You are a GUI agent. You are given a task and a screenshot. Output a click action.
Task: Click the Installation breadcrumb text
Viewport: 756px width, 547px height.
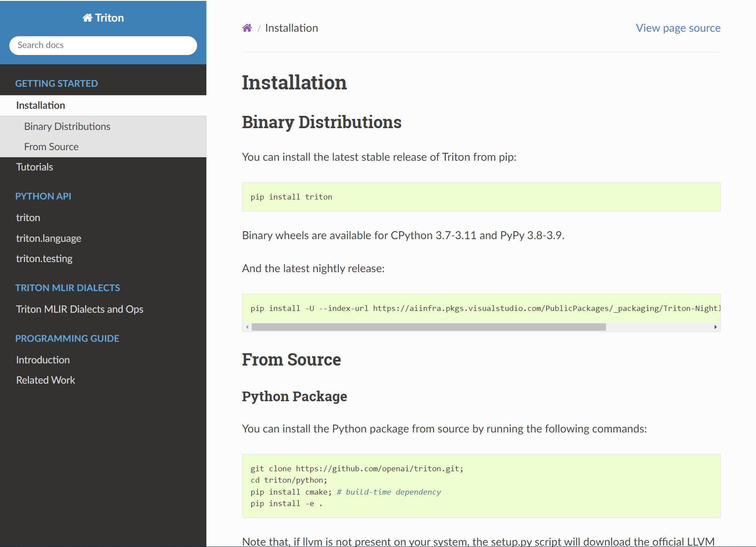(291, 28)
